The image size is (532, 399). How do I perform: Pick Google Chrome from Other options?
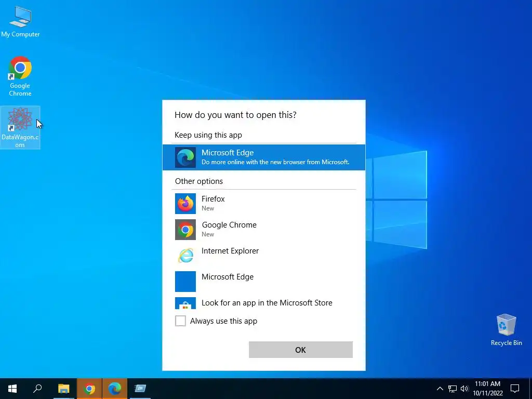[263, 229]
